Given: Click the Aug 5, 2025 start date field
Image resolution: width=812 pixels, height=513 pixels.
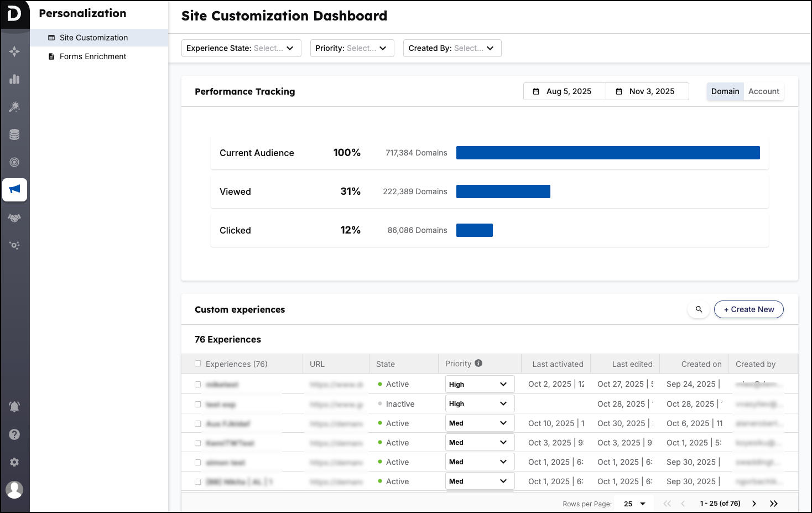Looking at the screenshot, I should click(565, 91).
